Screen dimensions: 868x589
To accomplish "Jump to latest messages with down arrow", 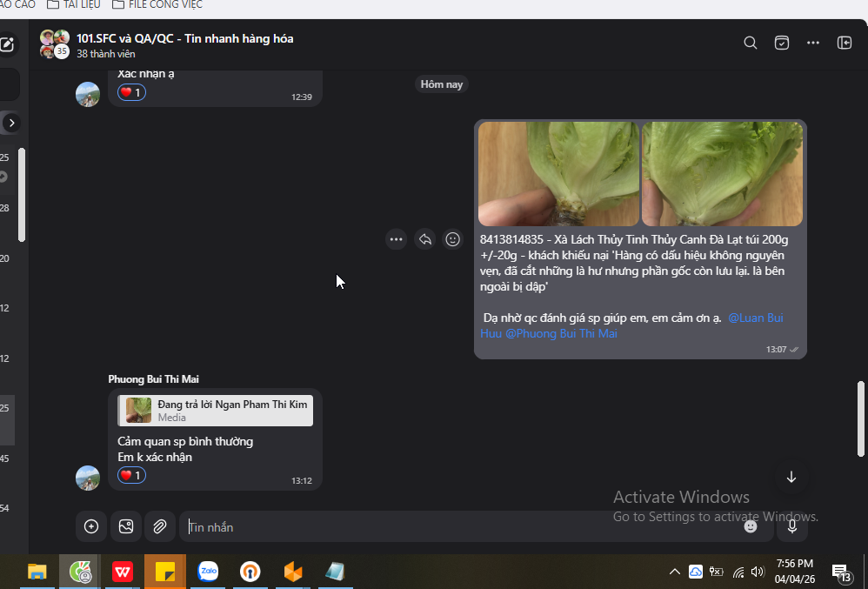I will point(791,477).
